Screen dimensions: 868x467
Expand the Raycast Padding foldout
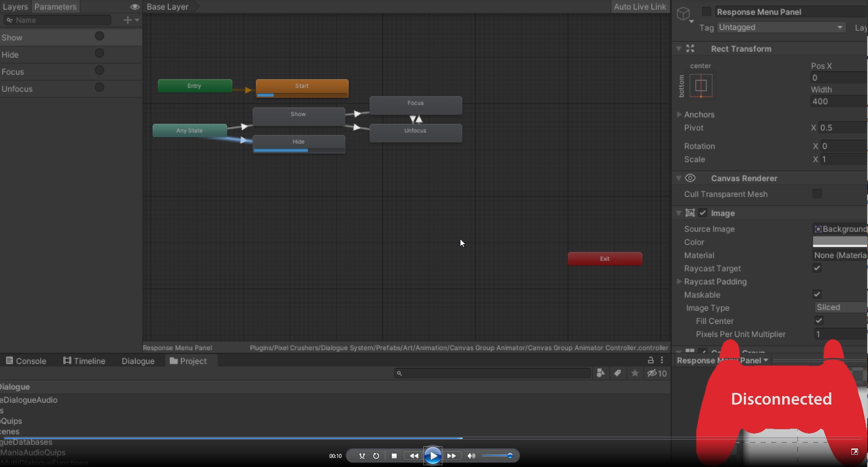679,281
